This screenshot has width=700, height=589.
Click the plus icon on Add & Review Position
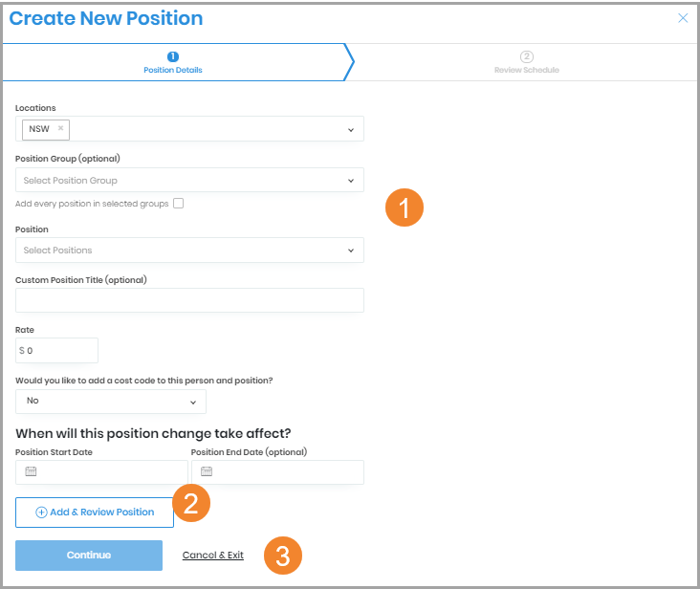[41, 513]
